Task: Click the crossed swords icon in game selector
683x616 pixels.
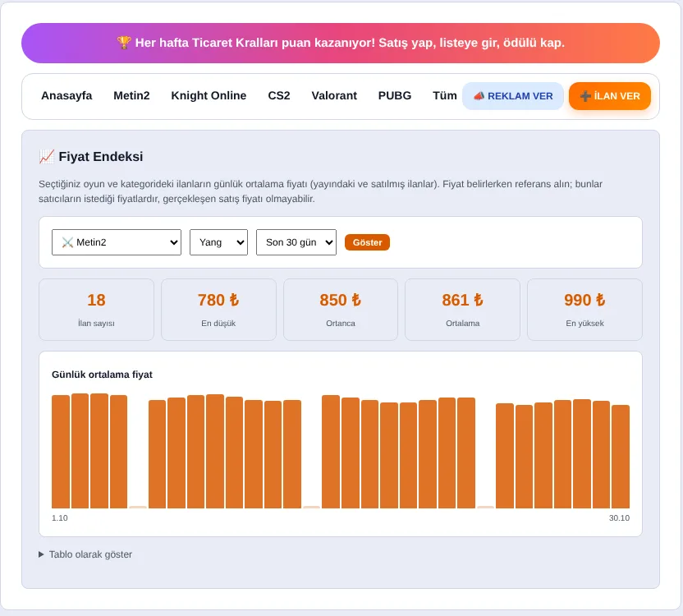Action: [x=67, y=242]
